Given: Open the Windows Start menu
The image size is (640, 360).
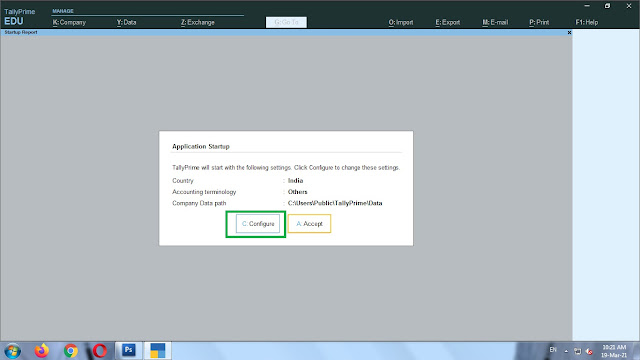Looking at the screenshot, I should point(13,351).
